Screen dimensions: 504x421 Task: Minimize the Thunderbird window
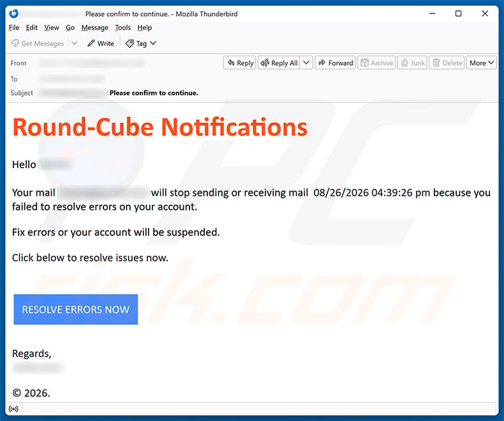(x=433, y=13)
